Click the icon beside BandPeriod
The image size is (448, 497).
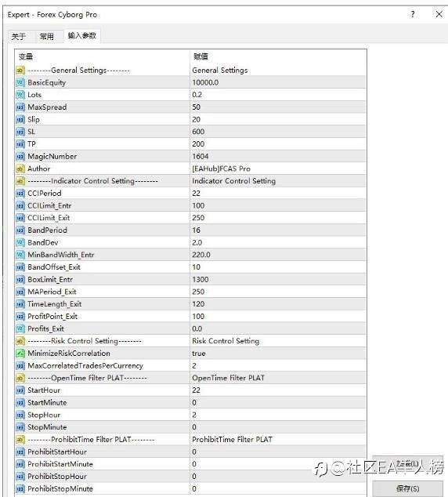[x=20, y=230]
